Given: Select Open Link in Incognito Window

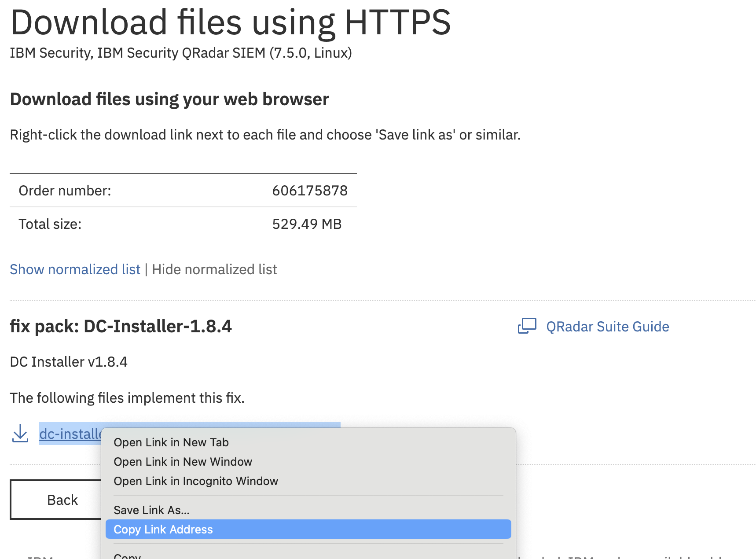Looking at the screenshot, I should click(x=196, y=481).
